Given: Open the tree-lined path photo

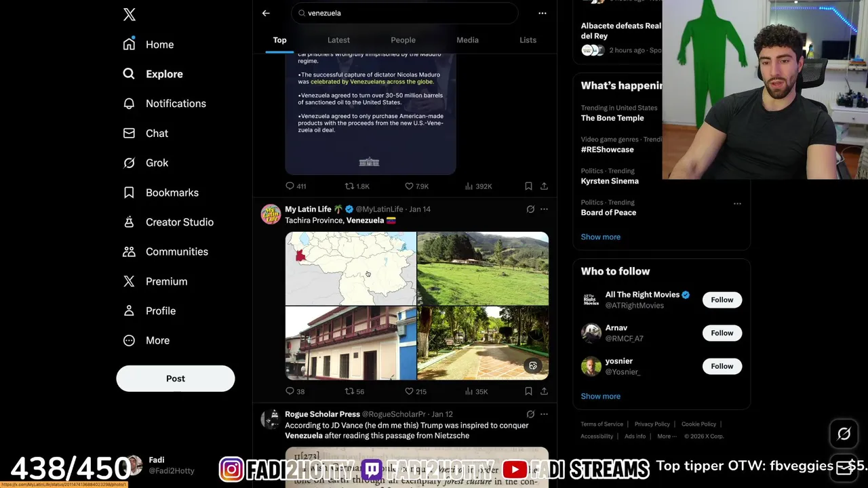Looking at the screenshot, I should point(483,343).
